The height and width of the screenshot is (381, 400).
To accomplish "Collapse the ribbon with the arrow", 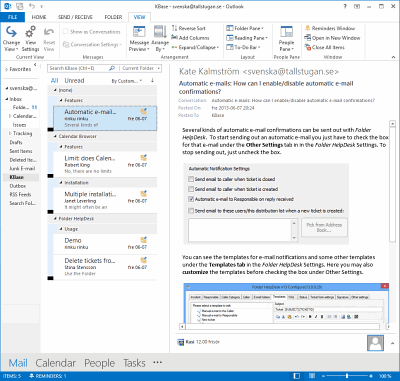I will pyautogui.click(x=393, y=57).
